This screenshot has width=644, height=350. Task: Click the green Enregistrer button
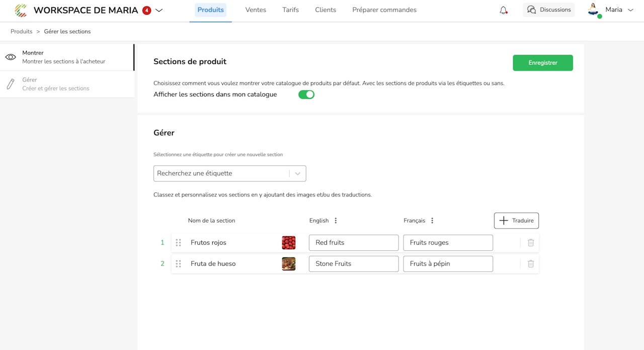[x=542, y=63]
